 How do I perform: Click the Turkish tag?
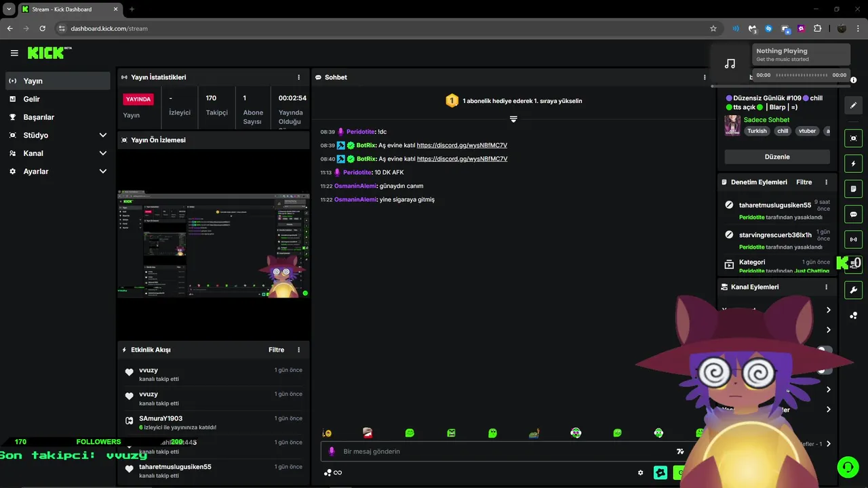coord(757,131)
